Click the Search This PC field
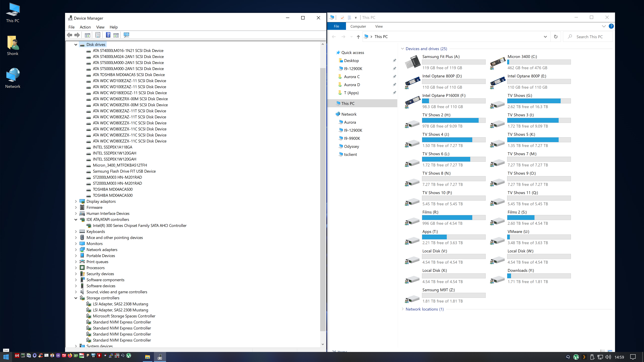 [588, 37]
